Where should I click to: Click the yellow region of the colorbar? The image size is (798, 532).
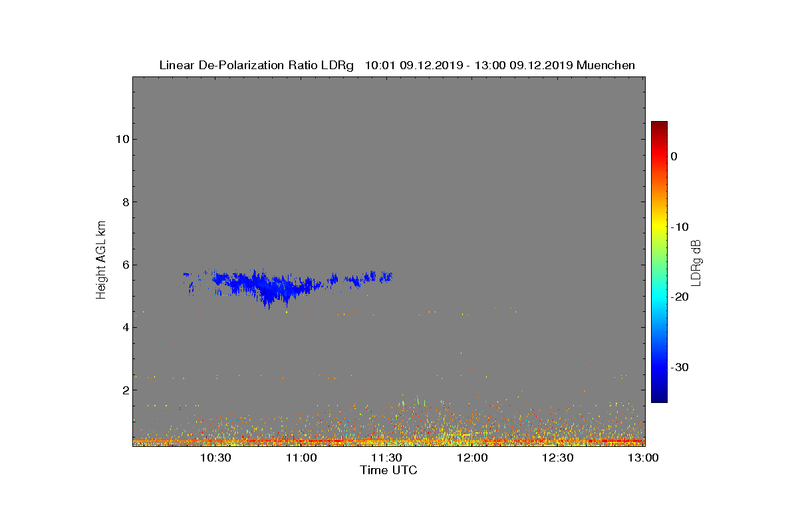[x=659, y=227]
